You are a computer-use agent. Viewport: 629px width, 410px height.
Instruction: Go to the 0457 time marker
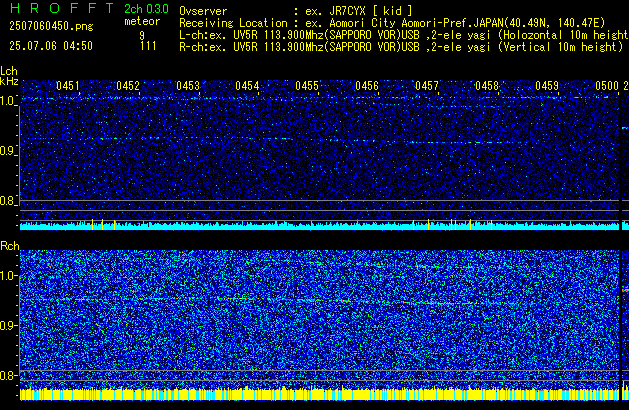[427, 86]
